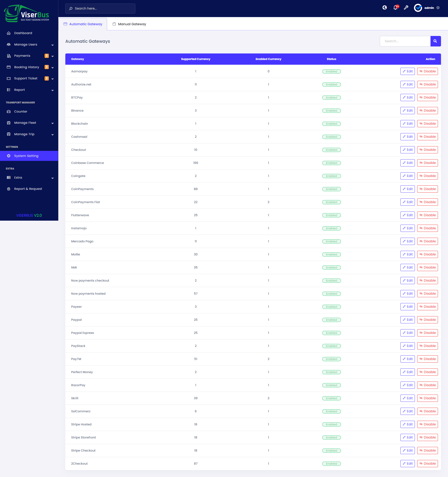The height and width of the screenshot is (477, 448).
Task: Switch to the Manual Gateway tab
Action: click(132, 24)
